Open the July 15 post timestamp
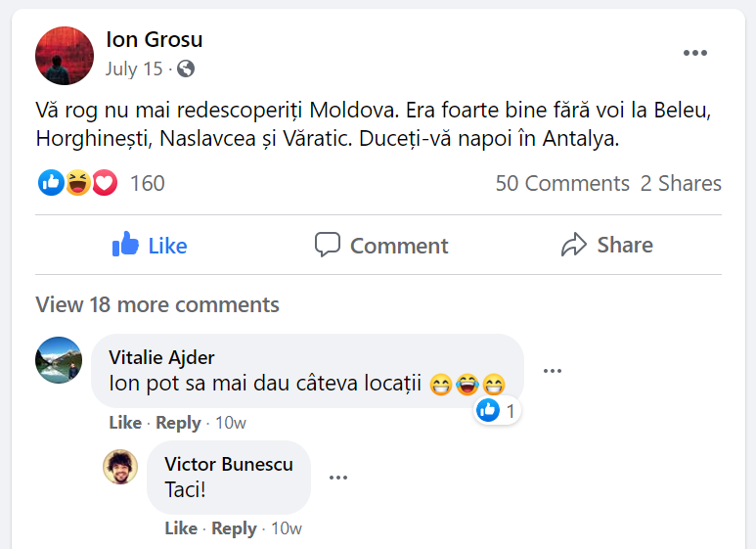This screenshot has height=549, width=756. pos(134,69)
